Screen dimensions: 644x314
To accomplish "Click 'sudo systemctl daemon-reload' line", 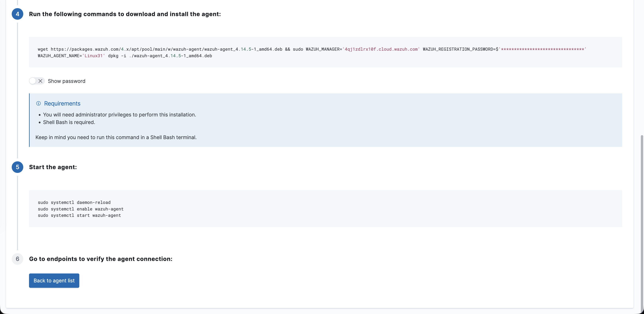I will click(x=74, y=202).
